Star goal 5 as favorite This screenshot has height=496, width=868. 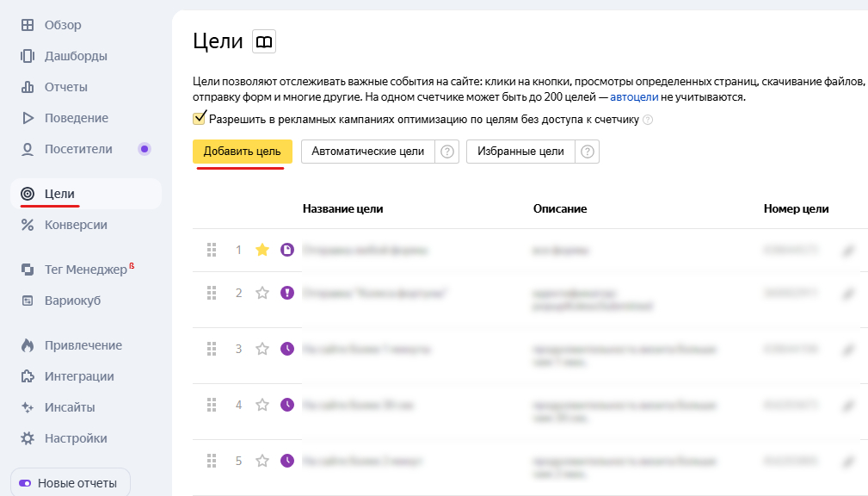point(262,461)
